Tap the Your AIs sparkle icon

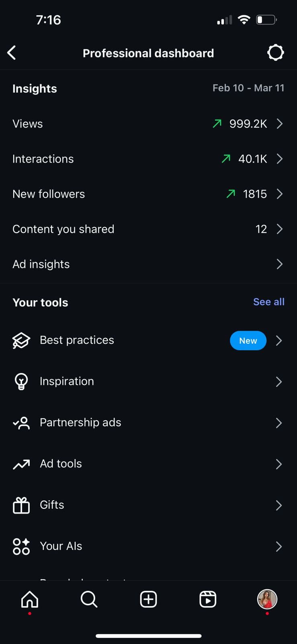(x=21, y=546)
